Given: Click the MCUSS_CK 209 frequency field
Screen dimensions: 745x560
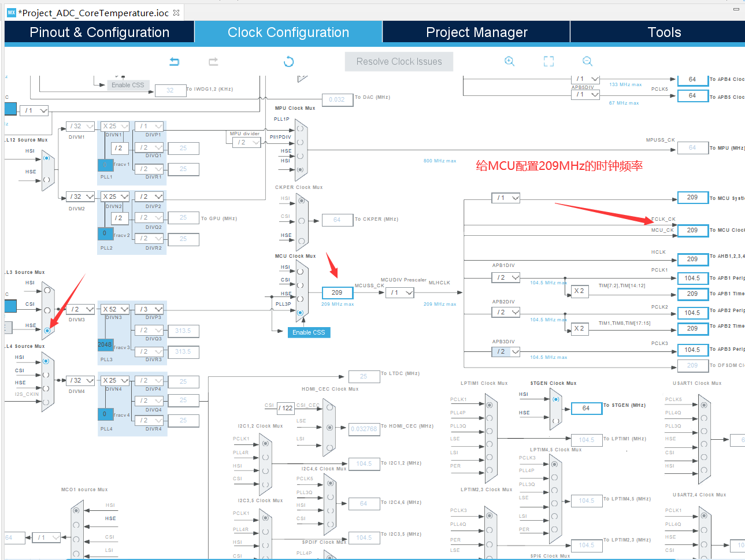Looking at the screenshot, I should [337, 293].
